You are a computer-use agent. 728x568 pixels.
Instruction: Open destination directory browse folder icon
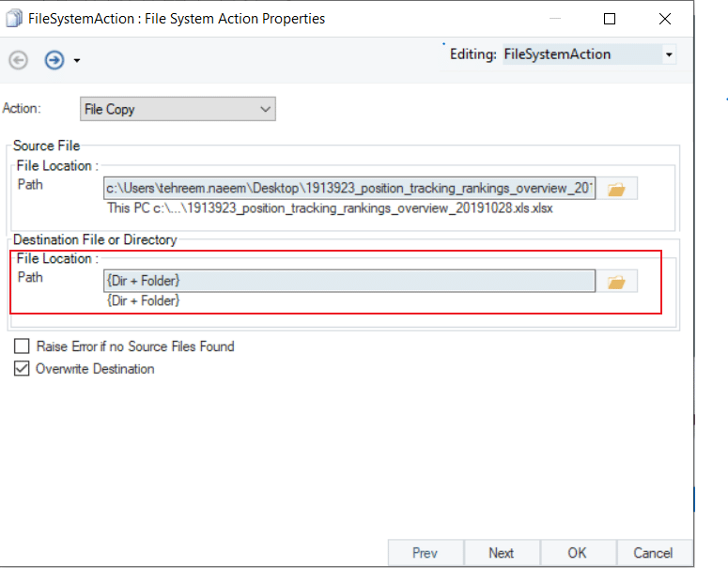point(616,281)
